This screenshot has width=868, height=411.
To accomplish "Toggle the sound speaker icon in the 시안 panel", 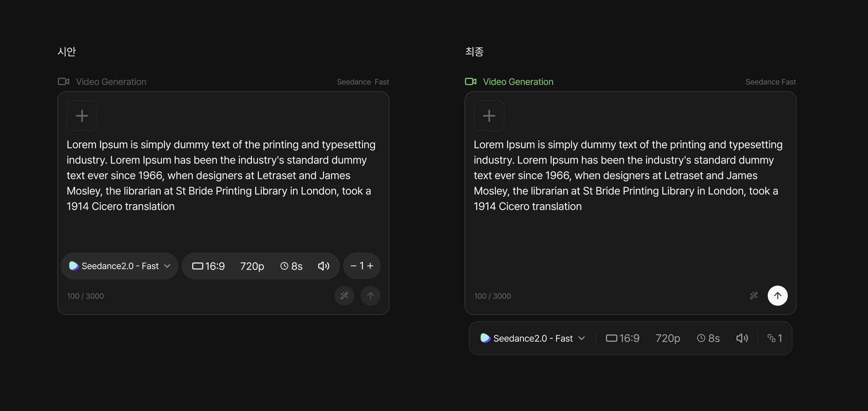I will [323, 266].
